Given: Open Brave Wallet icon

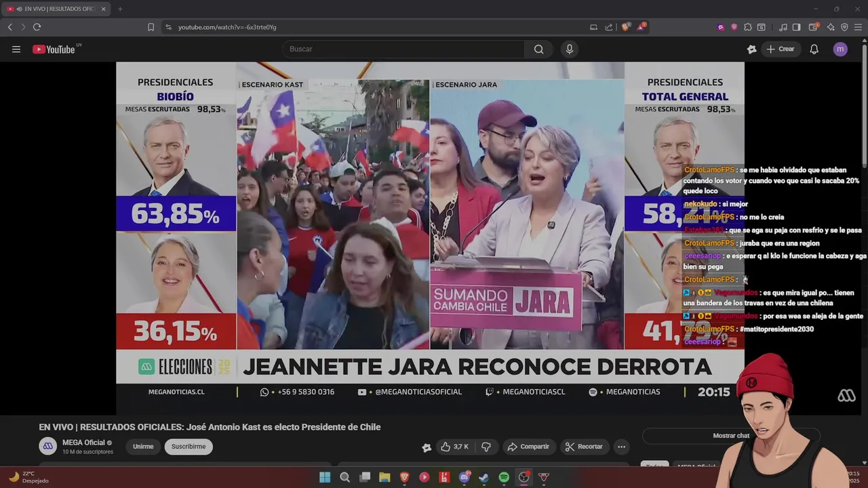Looking at the screenshot, I should pyautogui.click(x=814, y=27).
